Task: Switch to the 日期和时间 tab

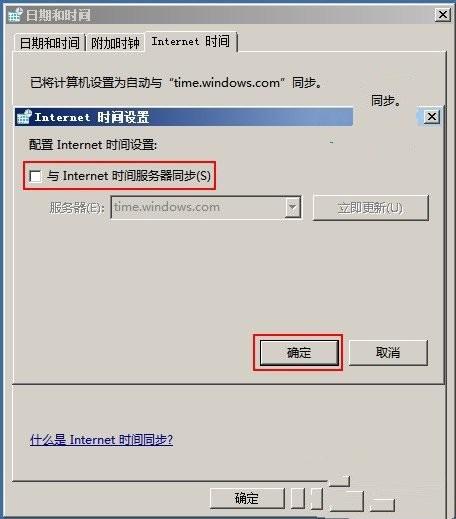Action: coord(49,43)
